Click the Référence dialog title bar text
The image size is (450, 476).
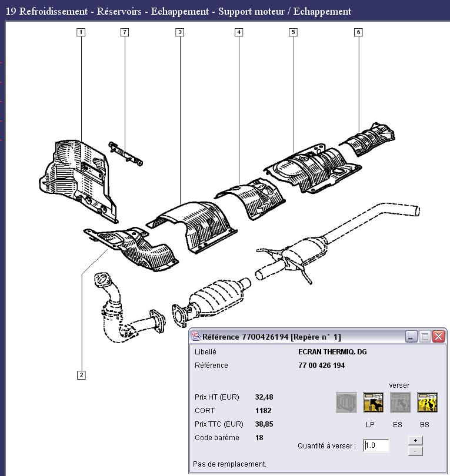click(271, 337)
